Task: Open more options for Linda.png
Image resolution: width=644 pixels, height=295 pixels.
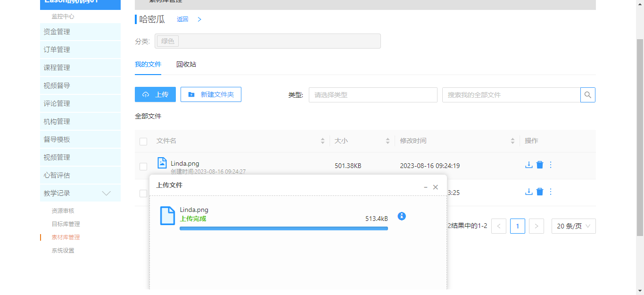Action: tap(551, 165)
